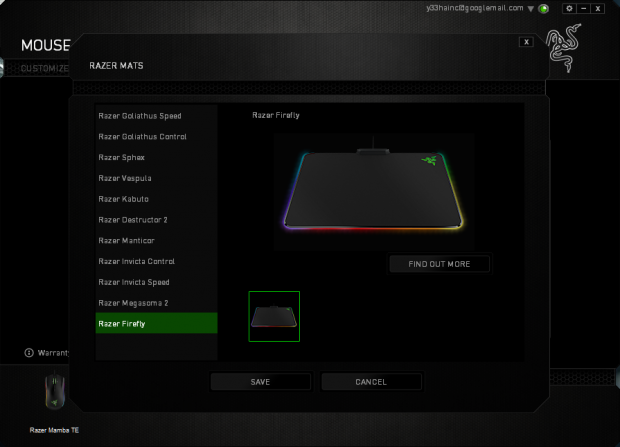Viewport: 620px width, 447px height.
Task: Click the Razer Mamba TE device label
Action: tap(54, 430)
